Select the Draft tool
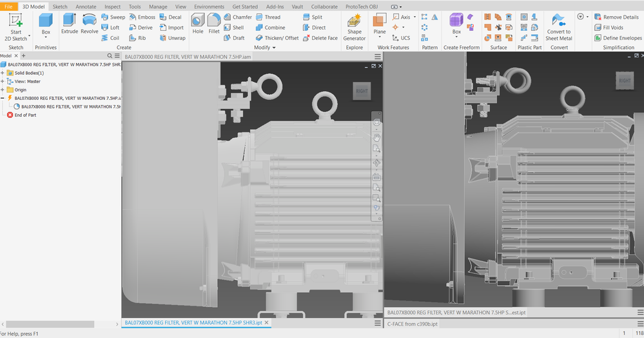The image size is (644, 338). pyautogui.click(x=234, y=38)
